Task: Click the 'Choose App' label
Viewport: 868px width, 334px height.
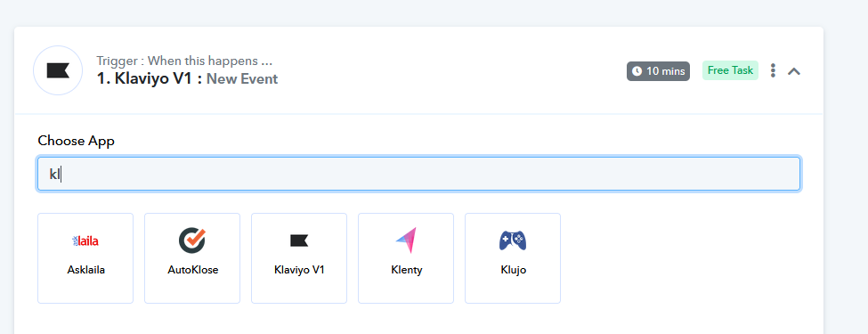Action: 77,141
